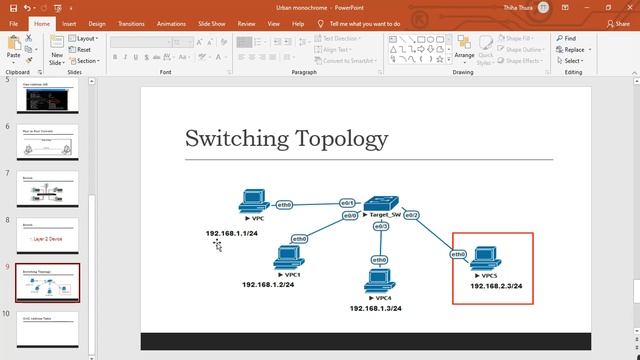Expand the shapes gallery More arrow
Screen dimensions: 640x360
449,60
